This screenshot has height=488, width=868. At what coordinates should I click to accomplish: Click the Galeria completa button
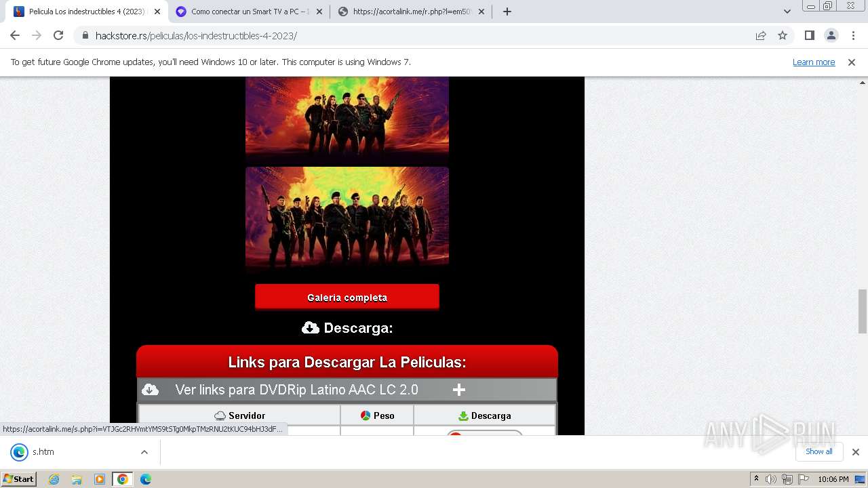point(347,297)
